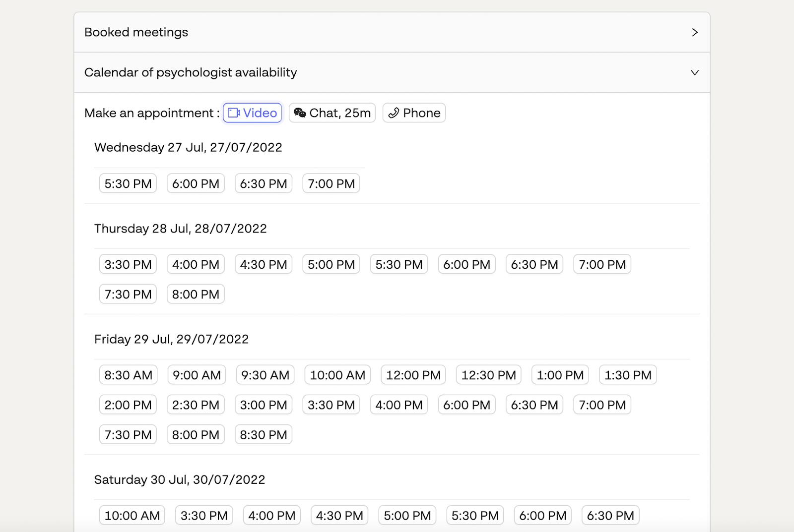Choose Thursday 28 Jul 8:00 PM slot
794x532 pixels.
tap(196, 294)
